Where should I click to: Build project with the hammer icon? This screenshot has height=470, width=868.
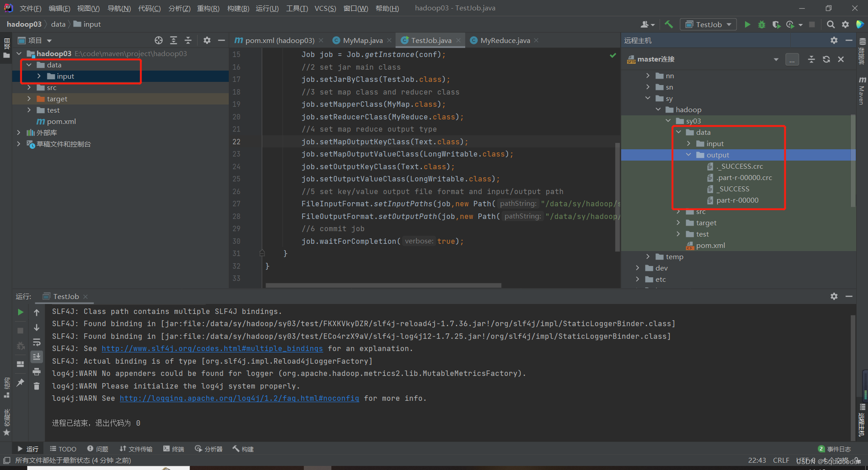pyautogui.click(x=669, y=24)
